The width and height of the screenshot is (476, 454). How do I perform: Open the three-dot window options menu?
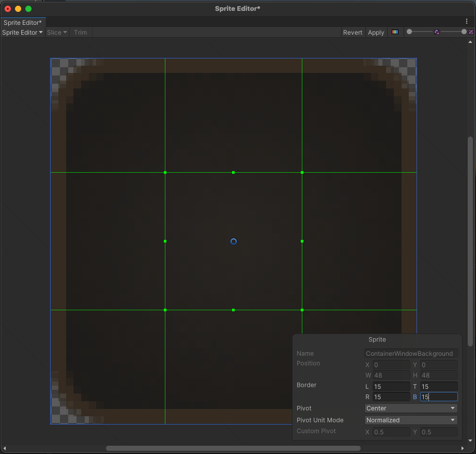(467, 22)
